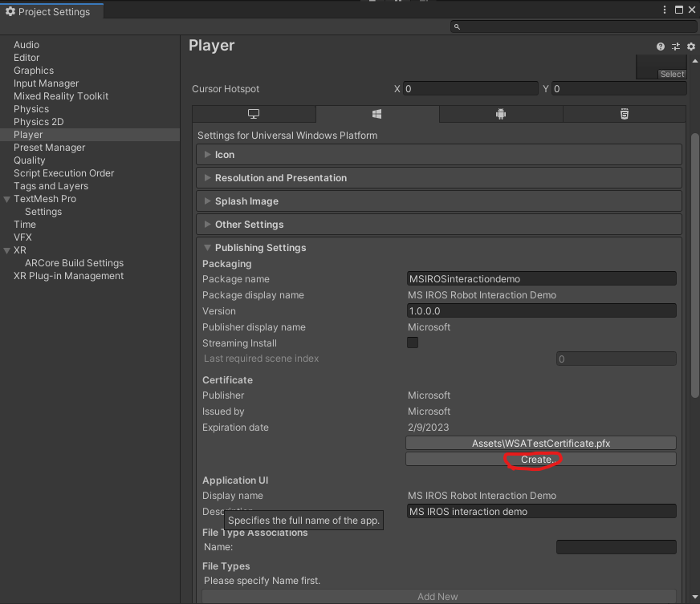700x604 pixels.
Task: Collapse the TextMesh Pro tree item
Action: click(7, 198)
